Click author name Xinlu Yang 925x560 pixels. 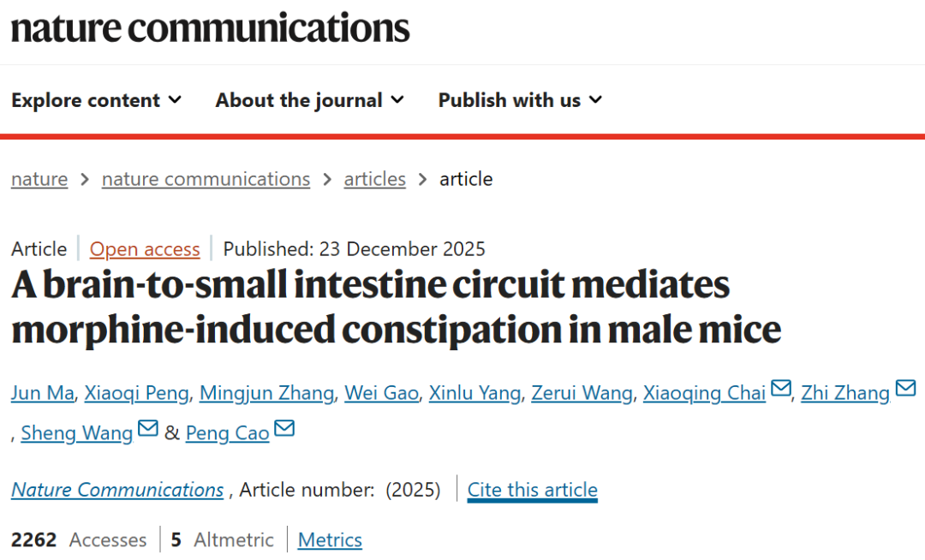click(474, 393)
